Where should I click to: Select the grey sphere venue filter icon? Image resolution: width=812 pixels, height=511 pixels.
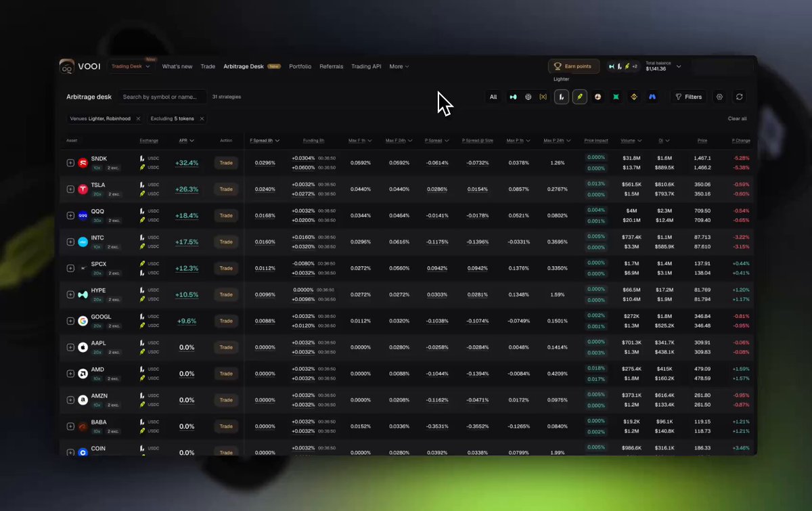click(528, 97)
